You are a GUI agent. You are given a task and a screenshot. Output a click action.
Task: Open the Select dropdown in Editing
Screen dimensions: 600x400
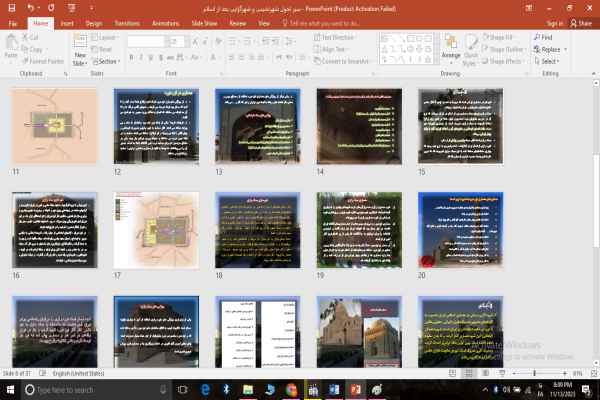(x=548, y=61)
